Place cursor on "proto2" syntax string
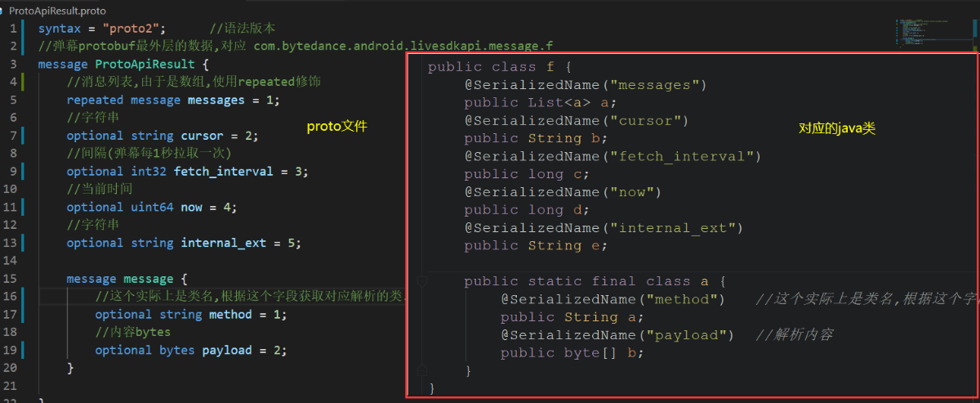This screenshot has width=980, height=403. pos(133,29)
